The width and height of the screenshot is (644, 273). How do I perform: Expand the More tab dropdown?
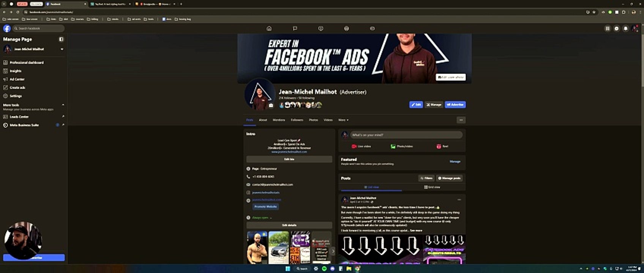343,120
